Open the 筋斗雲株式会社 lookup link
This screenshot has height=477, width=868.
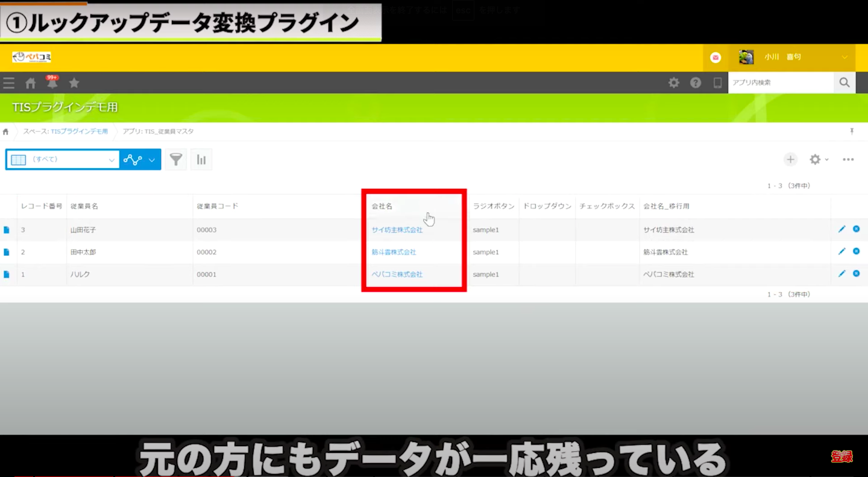coord(394,252)
